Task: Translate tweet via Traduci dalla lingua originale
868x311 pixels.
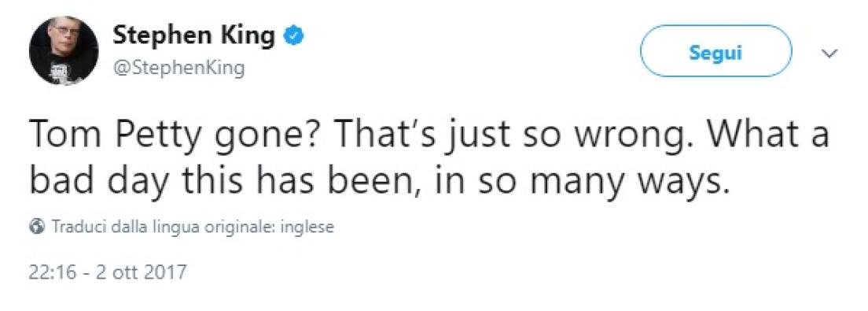Action: click(193, 228)
